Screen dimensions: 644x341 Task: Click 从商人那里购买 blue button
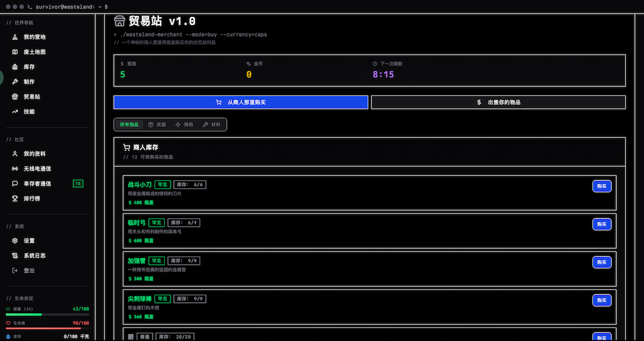coord(241,102)
